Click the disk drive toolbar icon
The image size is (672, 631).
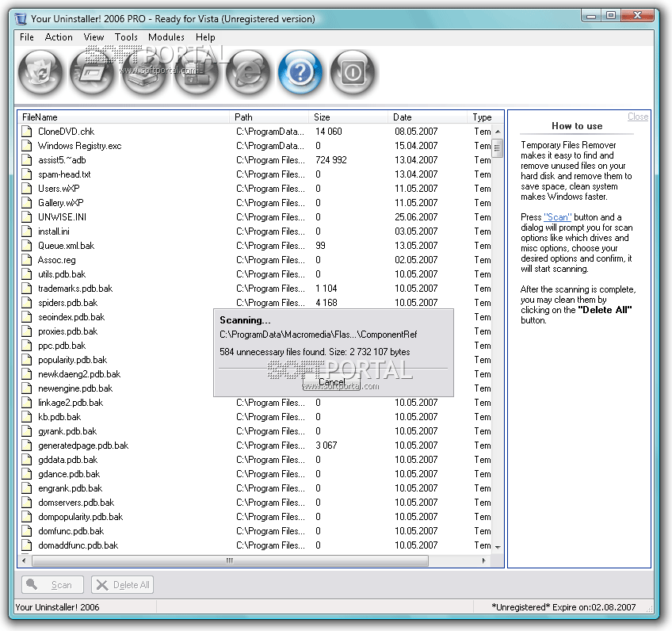pos(145,73)
